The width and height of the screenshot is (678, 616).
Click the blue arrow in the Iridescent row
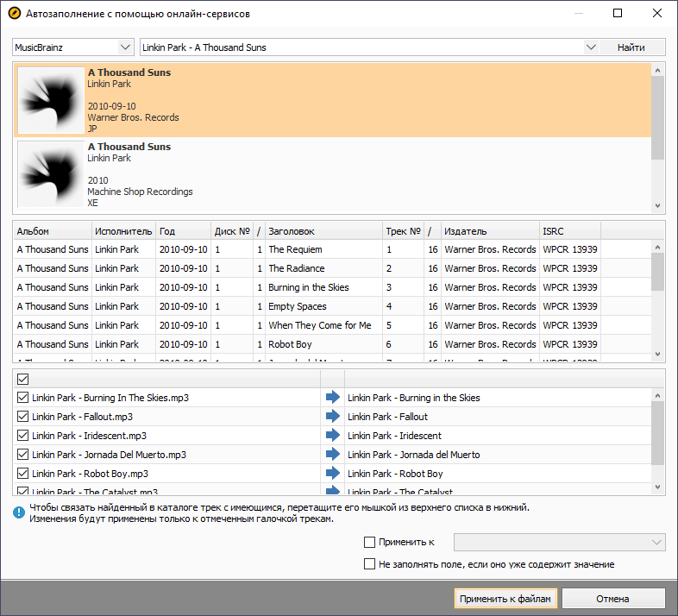[x=332, y=435]
